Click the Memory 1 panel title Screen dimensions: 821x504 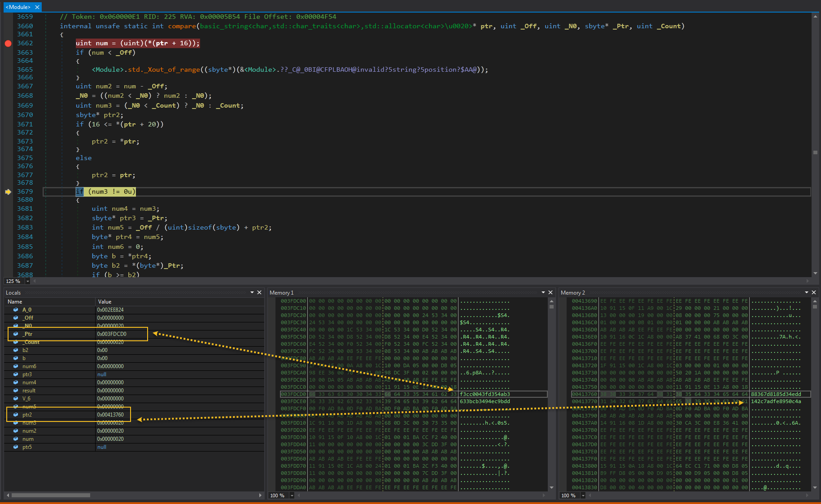pyautogui.click(x=281, y=293)
